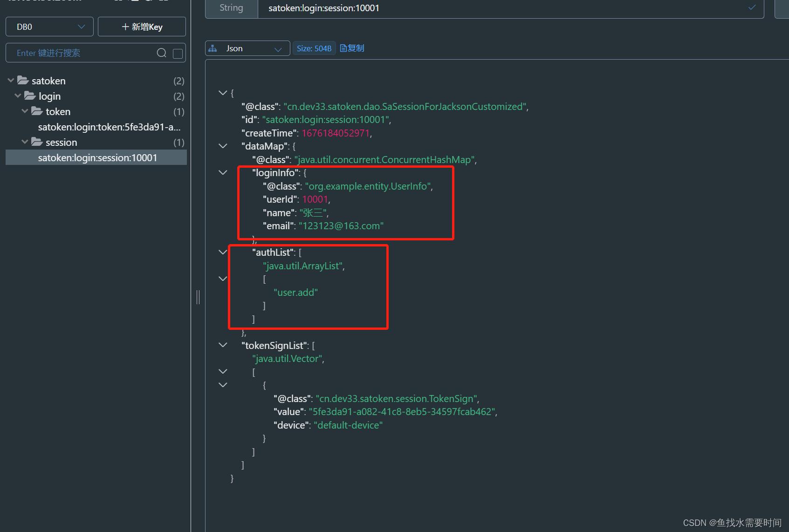
Task: Click the 新增Key button
Action: [x=142, y=27]
